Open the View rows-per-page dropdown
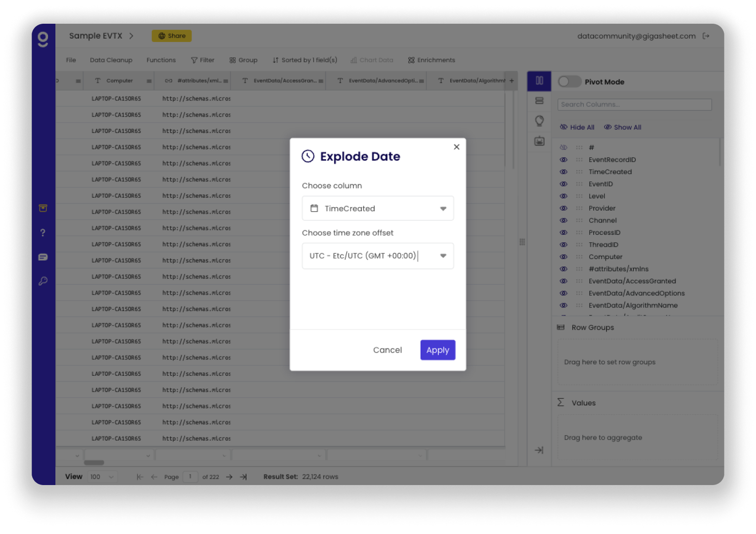Viewport: 756px width, 534px height. 102,477
